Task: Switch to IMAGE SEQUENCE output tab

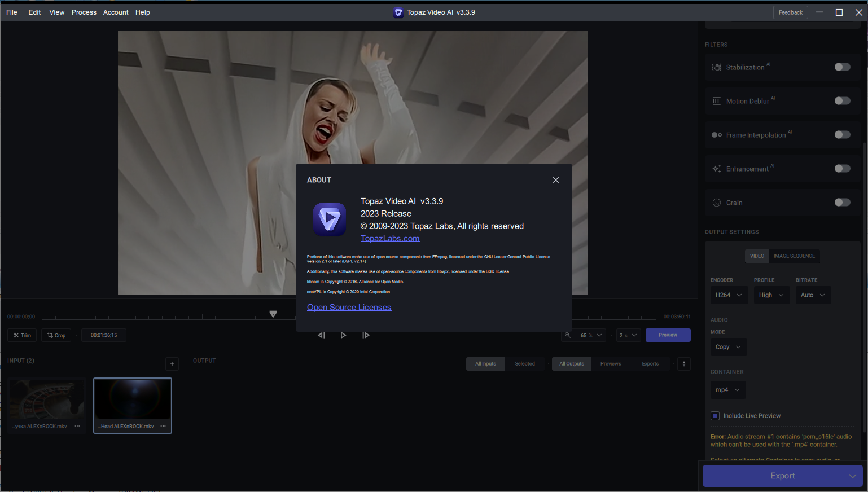Action: click(794, 256)
